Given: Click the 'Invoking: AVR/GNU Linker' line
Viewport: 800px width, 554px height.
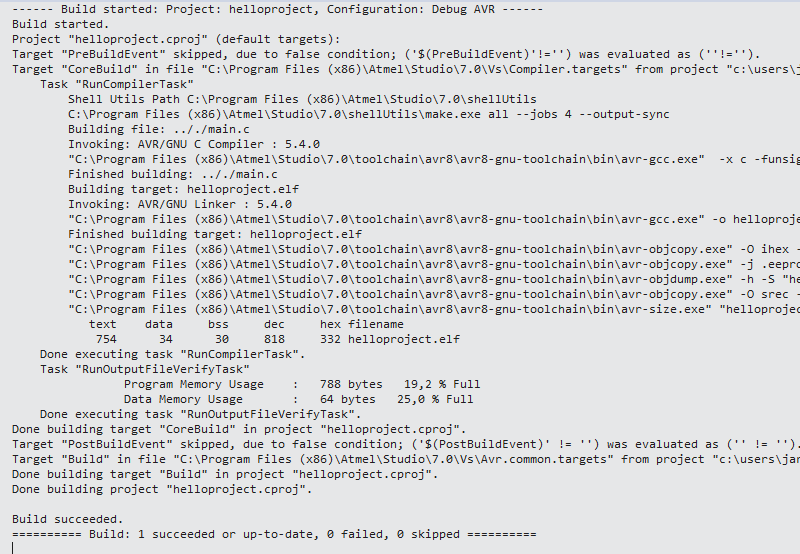Looking at the screenshot, I should click(x=180, y=204).
